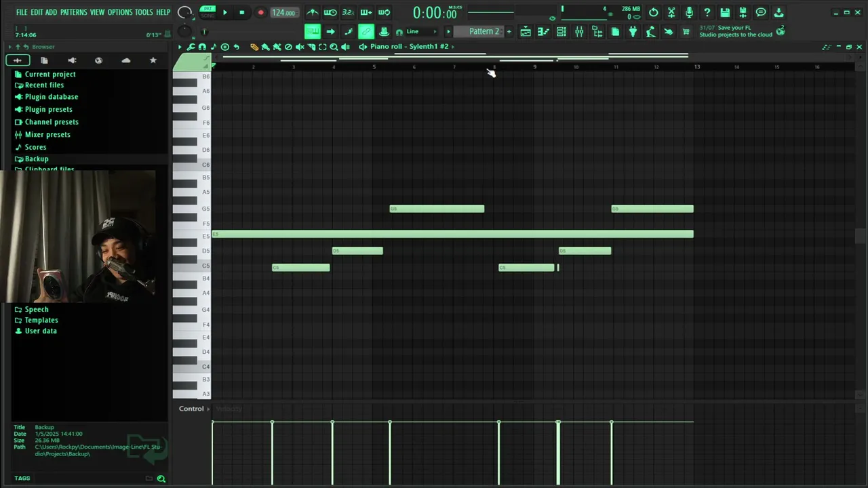Select the piano roll paint brush tool
Viewport: 868px width, 488px height.
point(265,47)
